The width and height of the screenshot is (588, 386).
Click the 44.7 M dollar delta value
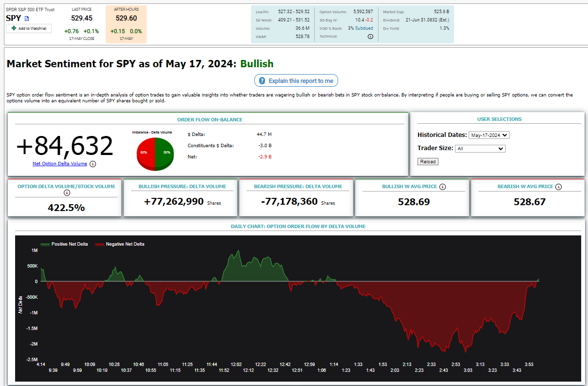[264, 134]
